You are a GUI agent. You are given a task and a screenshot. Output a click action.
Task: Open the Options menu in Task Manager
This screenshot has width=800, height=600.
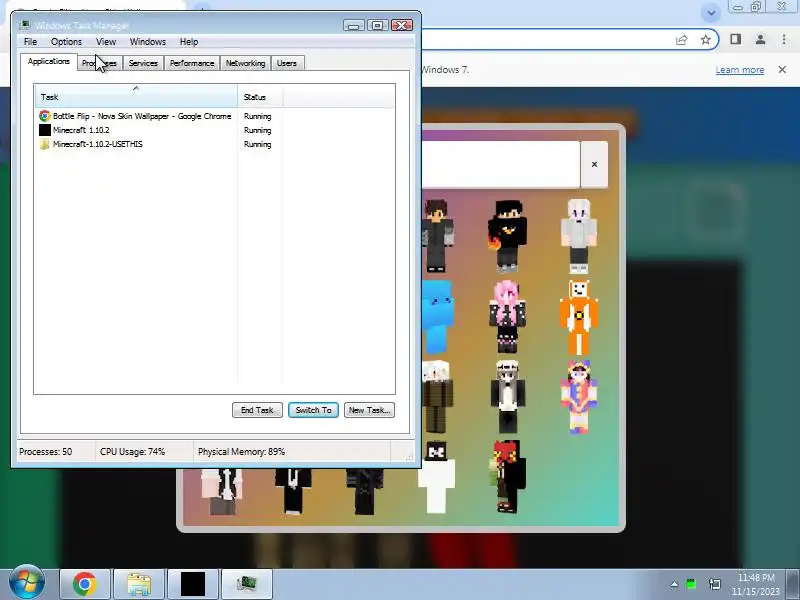tap(66, 42)
